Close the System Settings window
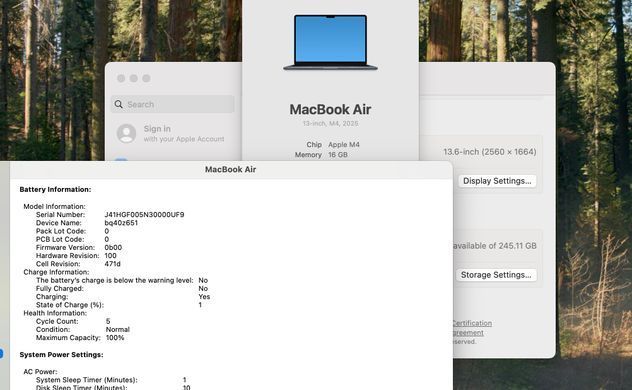This screenshot has height=390, width=632. click(x=121, y=78)
